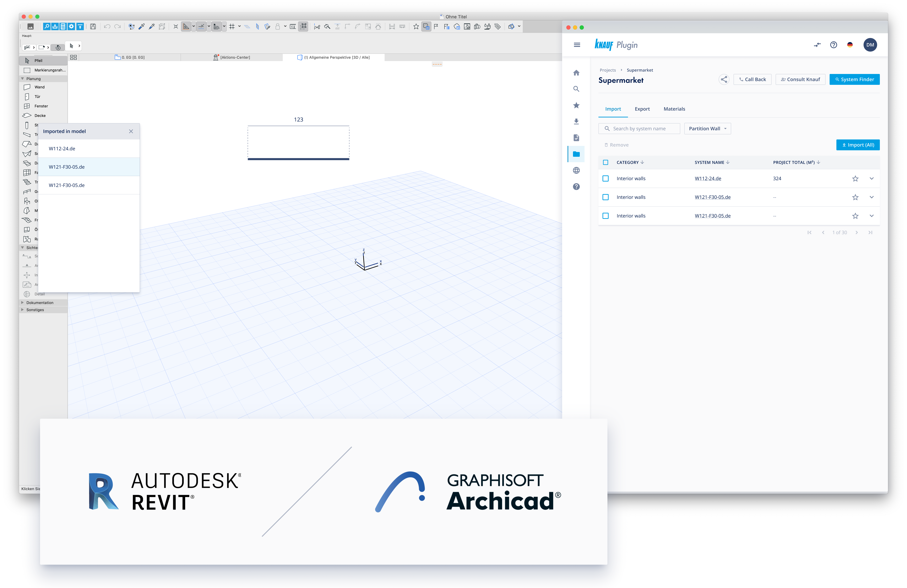
Task: Click the Consult Knauf button
Action: pyautogui.click(x=800, y=80)
